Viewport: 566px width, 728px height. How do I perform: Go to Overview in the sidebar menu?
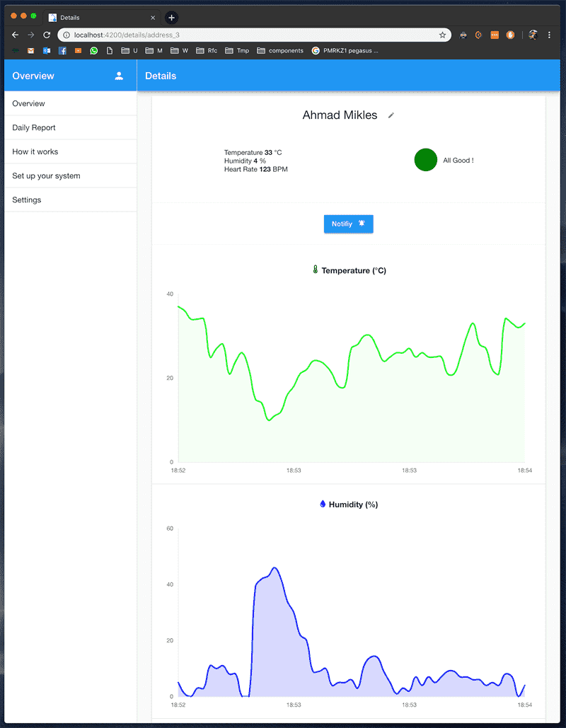pos(71,103)
